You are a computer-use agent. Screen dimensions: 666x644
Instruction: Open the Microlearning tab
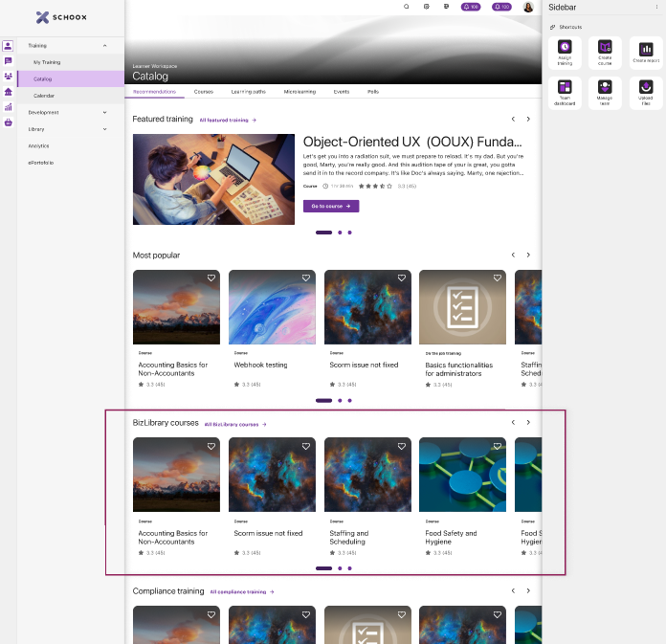[x=300, y=92]
